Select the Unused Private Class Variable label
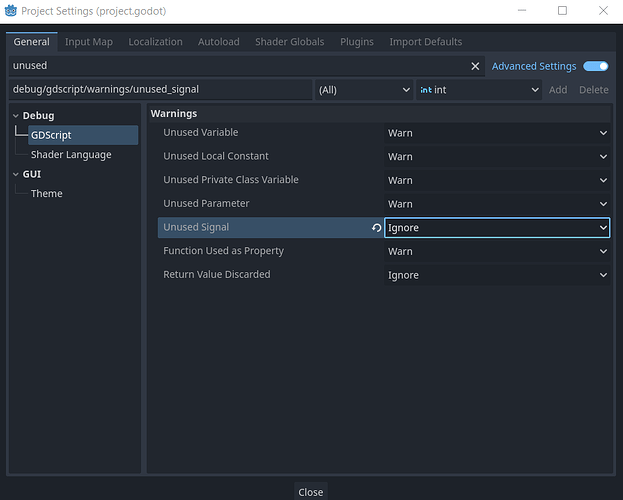Image resolution: width=623 pixels, height=500 pixels. click(x=231, y=180)
